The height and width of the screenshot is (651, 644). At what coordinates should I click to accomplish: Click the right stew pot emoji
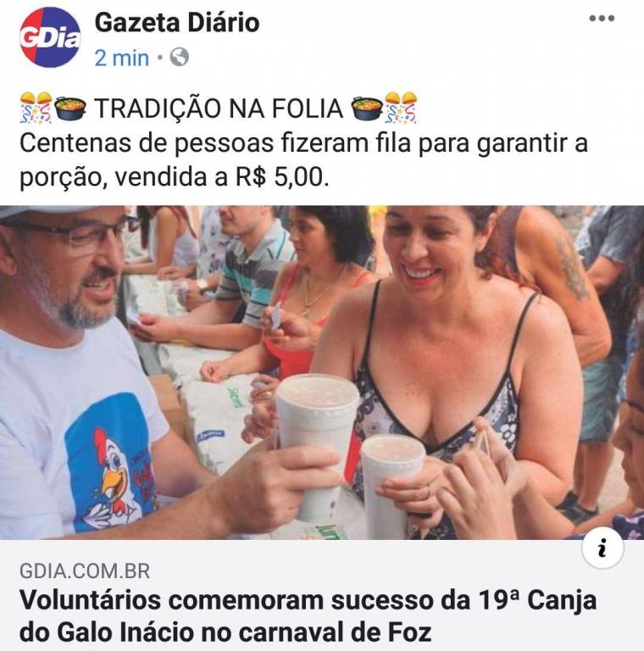pyautogui.click(x=367, y=108)
